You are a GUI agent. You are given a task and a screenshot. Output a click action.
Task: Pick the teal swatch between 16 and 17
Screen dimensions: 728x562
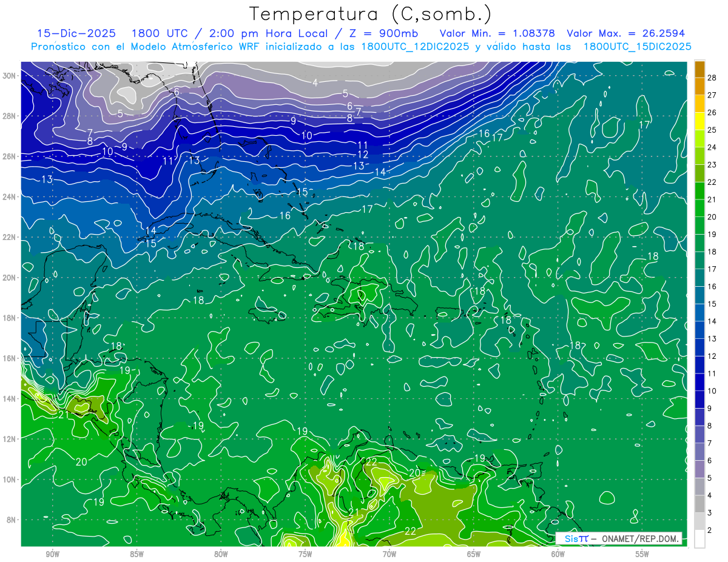click(699, 278)
